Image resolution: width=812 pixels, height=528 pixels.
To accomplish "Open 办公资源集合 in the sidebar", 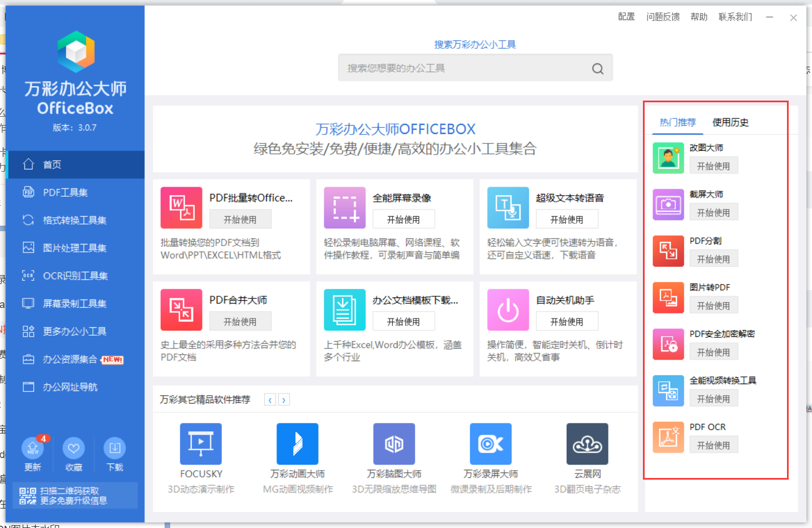I will click(x=75, y=359).
